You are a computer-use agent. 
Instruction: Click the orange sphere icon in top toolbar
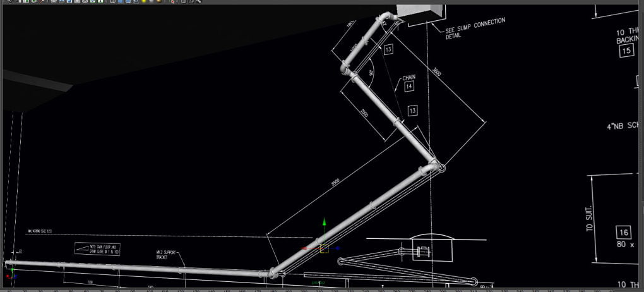click(158, 2)
